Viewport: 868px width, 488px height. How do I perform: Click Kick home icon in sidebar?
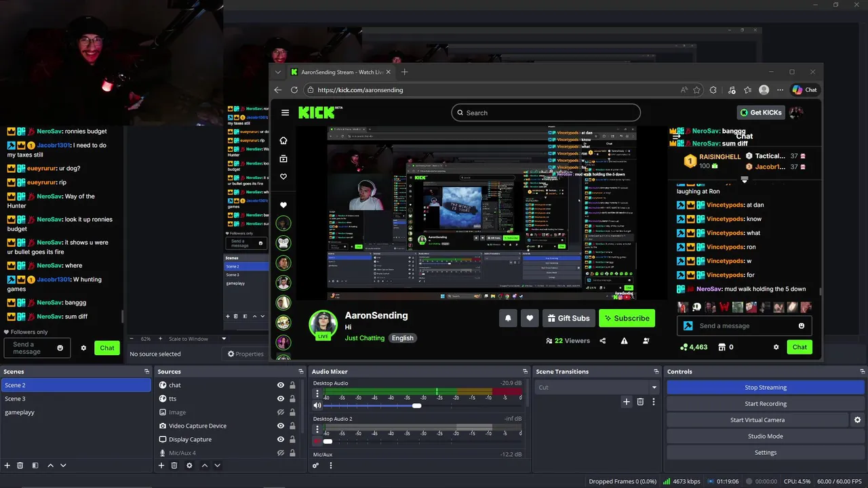pos(283,140)
